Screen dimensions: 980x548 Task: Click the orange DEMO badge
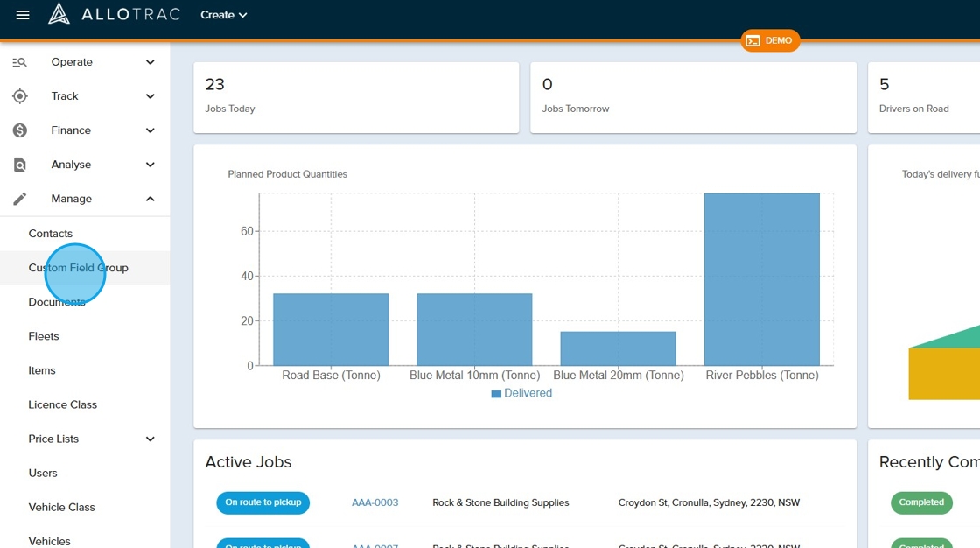[770, 40]
